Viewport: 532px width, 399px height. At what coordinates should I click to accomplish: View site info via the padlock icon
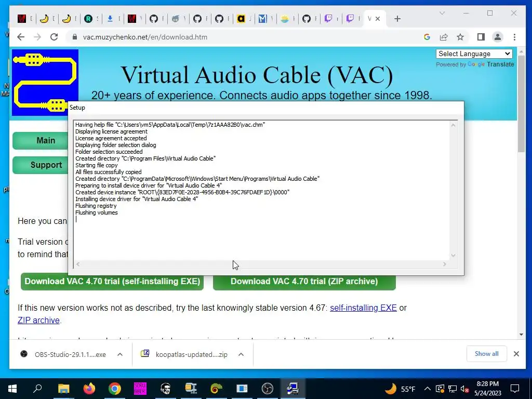[x=75, y=37]
